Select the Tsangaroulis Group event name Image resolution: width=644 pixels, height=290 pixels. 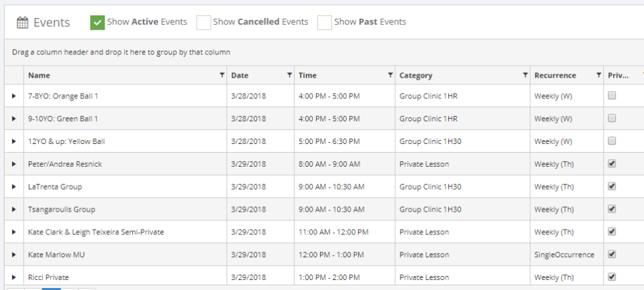tap(62, 210)
